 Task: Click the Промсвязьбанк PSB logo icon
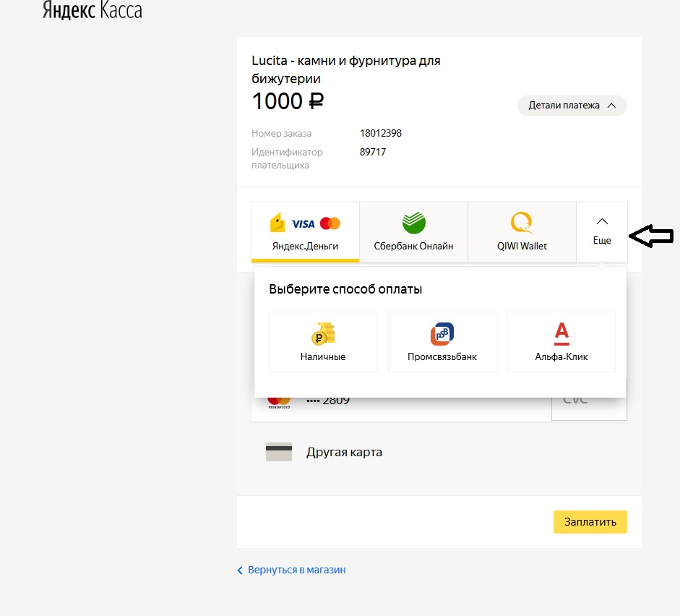click(442, 333)
